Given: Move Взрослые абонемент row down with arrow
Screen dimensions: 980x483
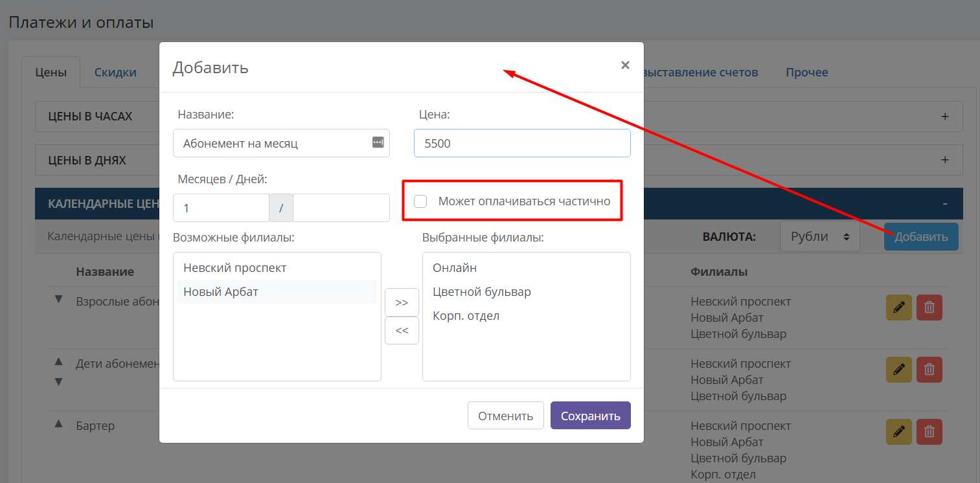Looking at the screenshot, I should point(58,299).
